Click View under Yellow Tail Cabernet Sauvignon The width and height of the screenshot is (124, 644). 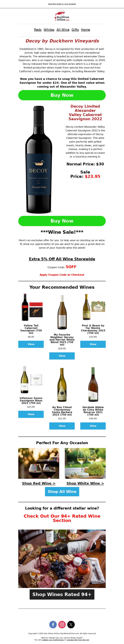click(31, 344)
